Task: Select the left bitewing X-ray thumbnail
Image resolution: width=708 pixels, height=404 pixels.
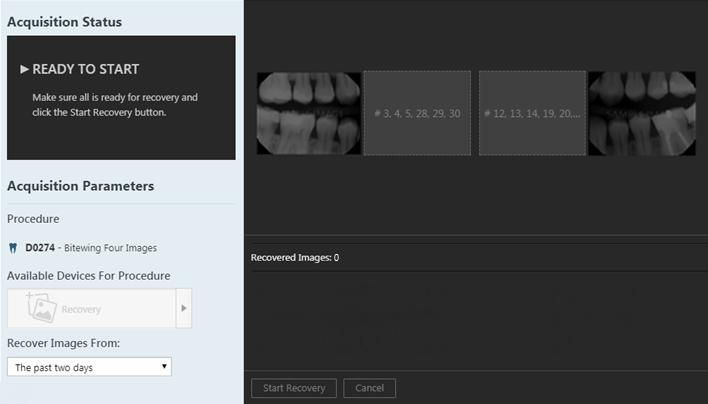Action: point(309,113)
